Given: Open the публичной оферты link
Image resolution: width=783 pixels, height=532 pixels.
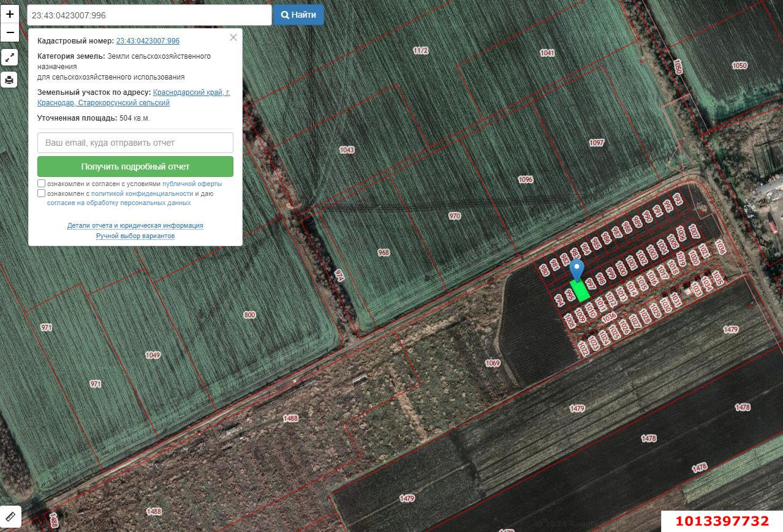Looking at the screenshot, I should point(192,184).
